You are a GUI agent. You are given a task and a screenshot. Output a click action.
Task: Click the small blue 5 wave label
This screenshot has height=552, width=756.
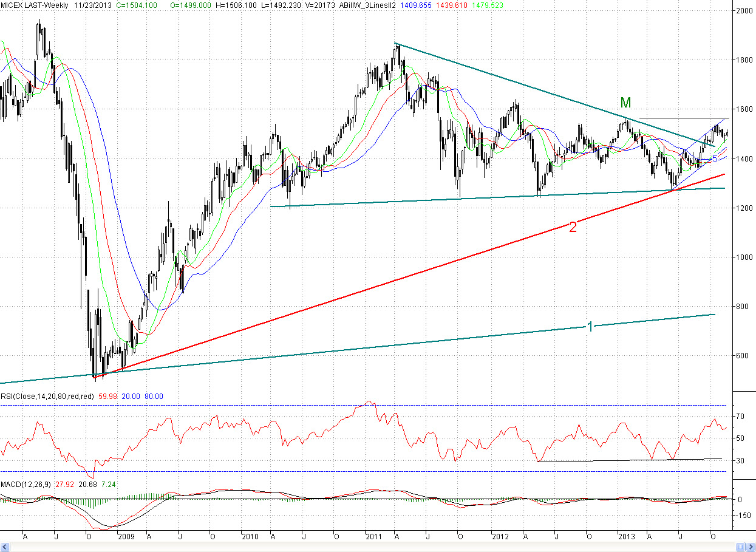point(715,158)
